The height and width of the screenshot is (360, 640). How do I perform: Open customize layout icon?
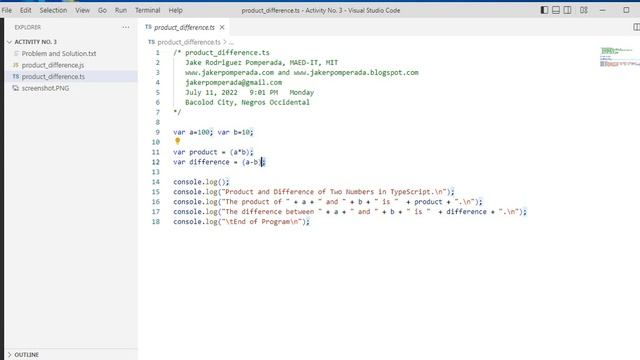tap(584, 10)
